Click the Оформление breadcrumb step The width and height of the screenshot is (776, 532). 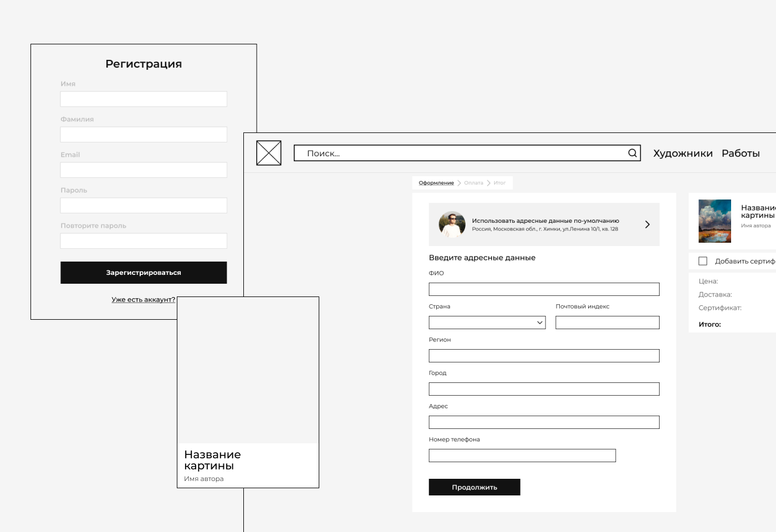[436, 183]
